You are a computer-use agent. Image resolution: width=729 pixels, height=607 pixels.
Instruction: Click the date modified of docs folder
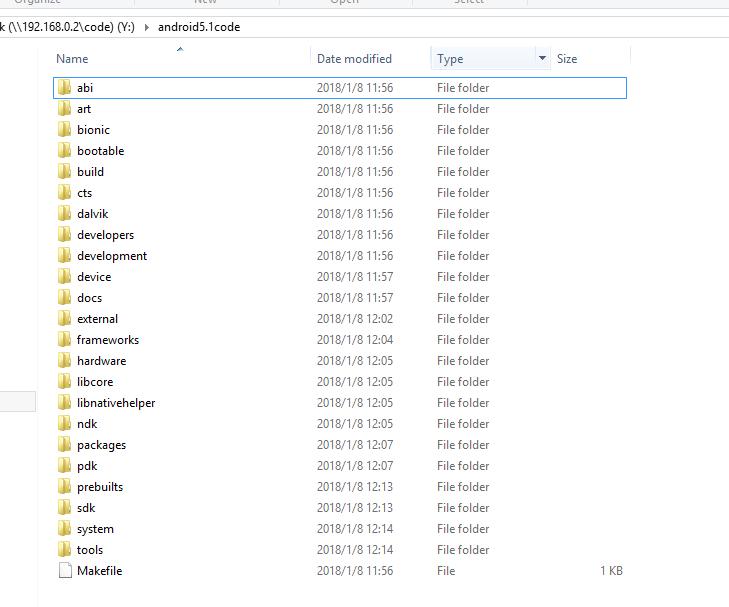[x=355, y=297]
